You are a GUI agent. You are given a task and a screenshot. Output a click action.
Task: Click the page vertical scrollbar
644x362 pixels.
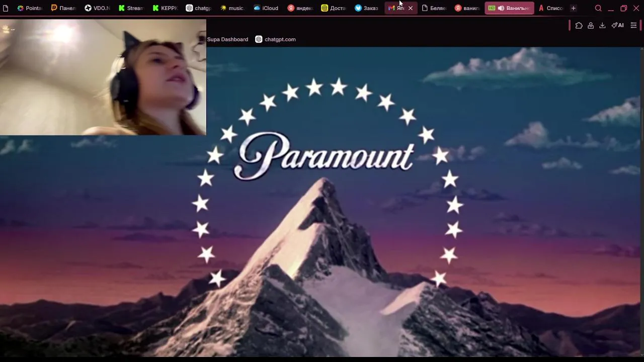point(642,201)
